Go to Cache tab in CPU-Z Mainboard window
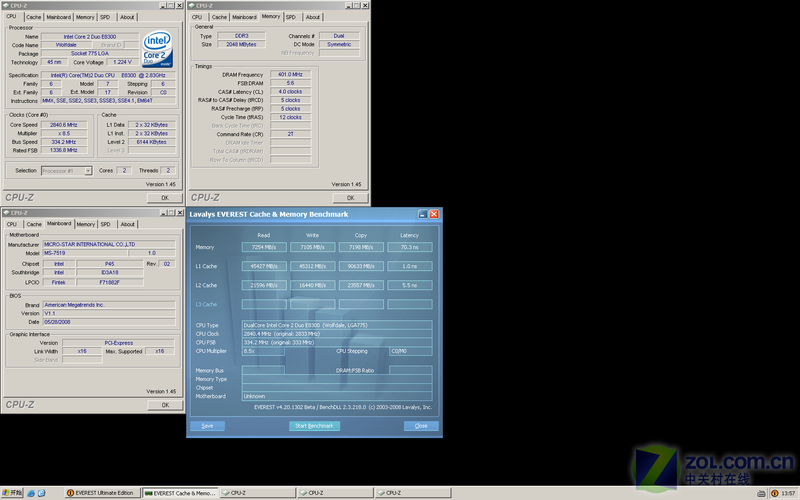 click(34, 224)
